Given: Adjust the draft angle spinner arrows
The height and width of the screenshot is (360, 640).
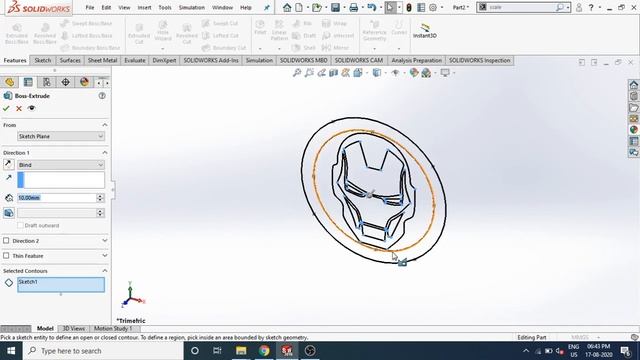Looking at the screenshot, I should pyautogui.click(x=100, y=213).
